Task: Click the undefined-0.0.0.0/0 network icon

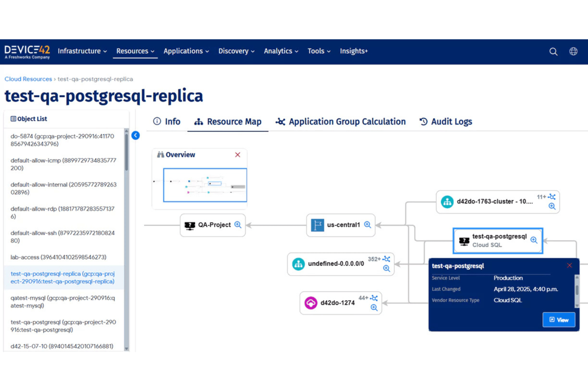Action: click(298, 264)
